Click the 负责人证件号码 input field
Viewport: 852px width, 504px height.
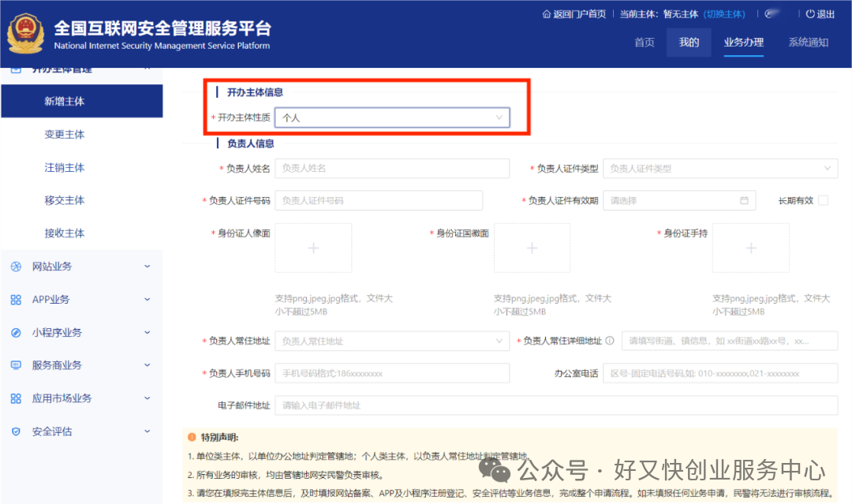(379, 200)
